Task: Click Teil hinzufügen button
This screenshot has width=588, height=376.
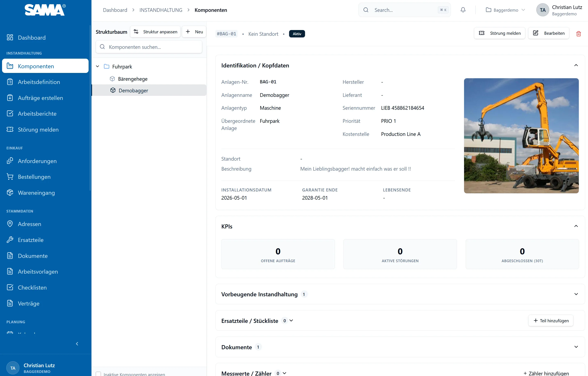Action: (x=551, y=320)
